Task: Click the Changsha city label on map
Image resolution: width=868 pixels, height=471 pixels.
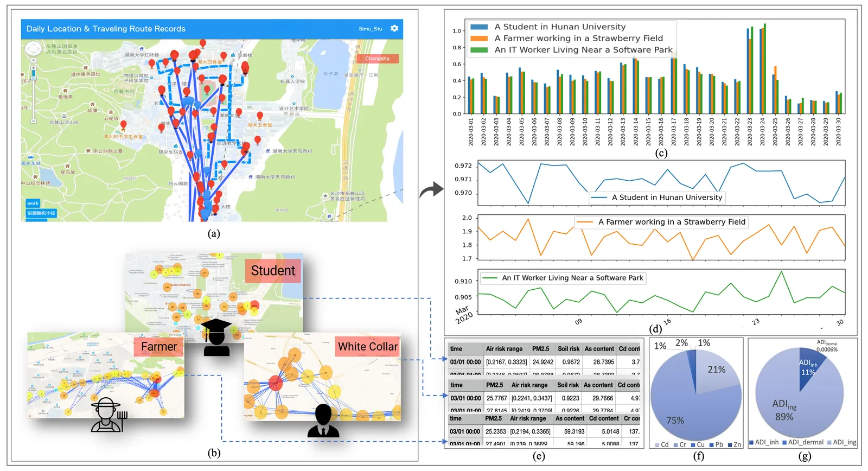Action: 377,59
